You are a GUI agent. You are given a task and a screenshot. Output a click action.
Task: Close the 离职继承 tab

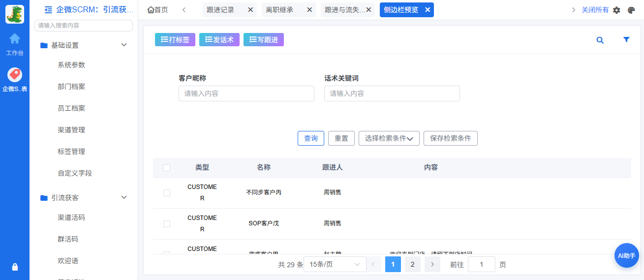309,9
